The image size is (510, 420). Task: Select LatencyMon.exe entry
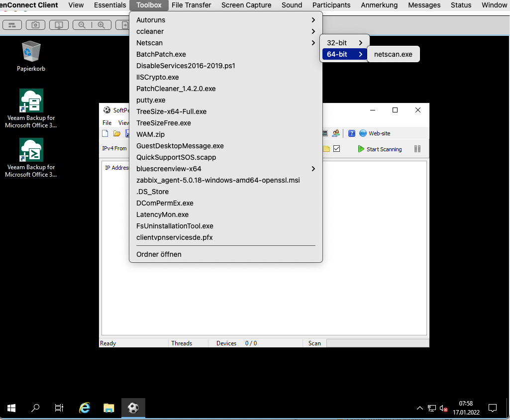coord(226,214)
